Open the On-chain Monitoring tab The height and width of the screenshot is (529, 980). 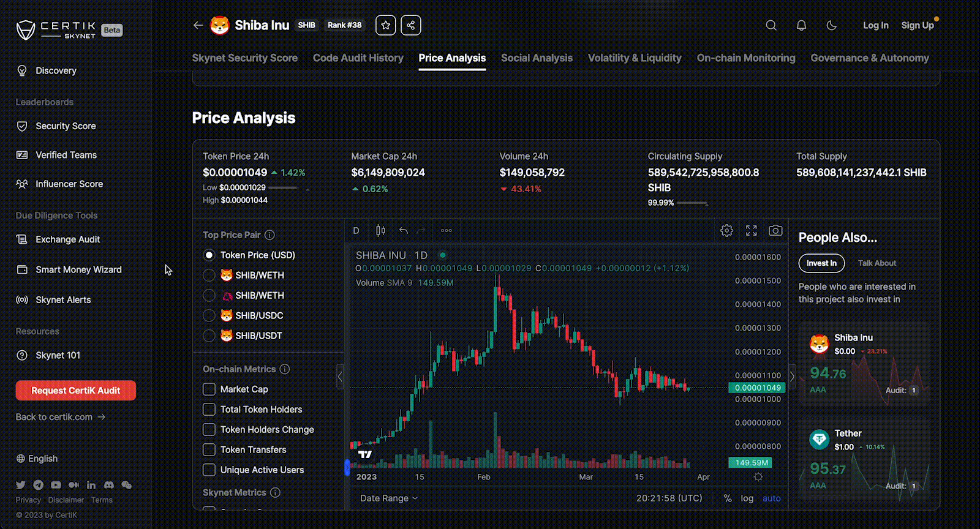click(x=746, y=58)
